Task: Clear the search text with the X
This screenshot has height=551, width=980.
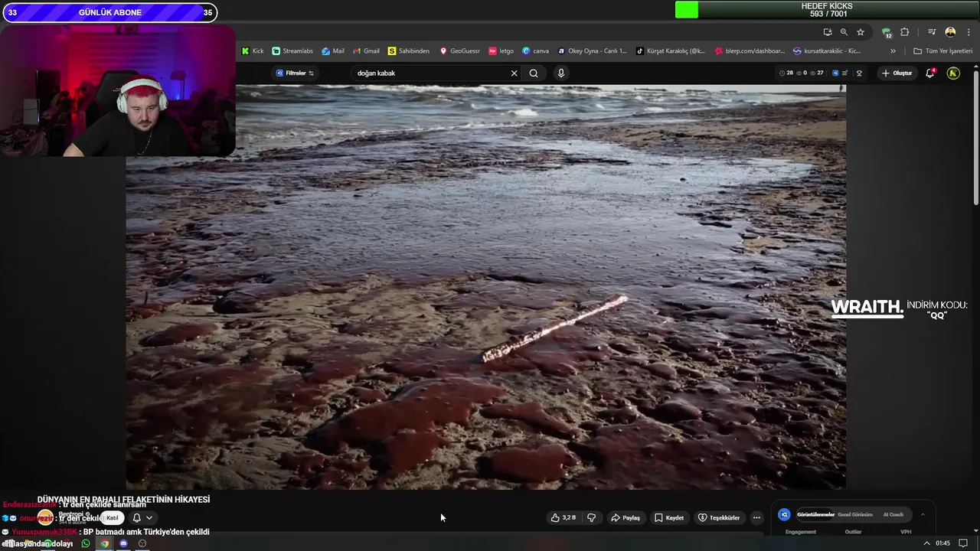Action: pos(514,73)
